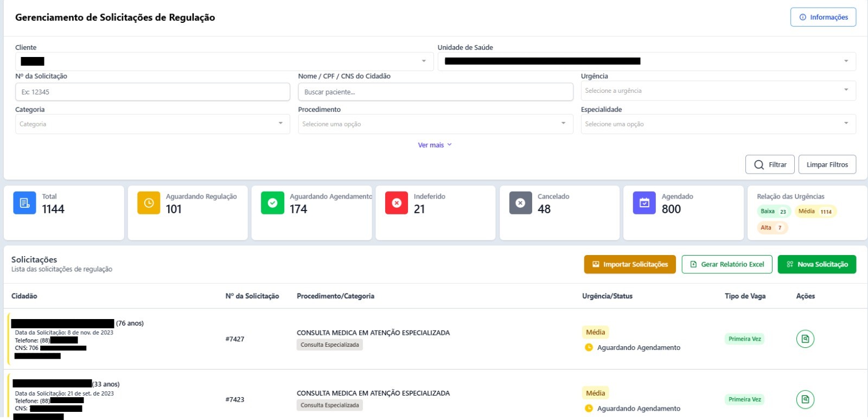Open the Urgência dropdown
The width and height of the screenshot is (868, 420).
718,91
